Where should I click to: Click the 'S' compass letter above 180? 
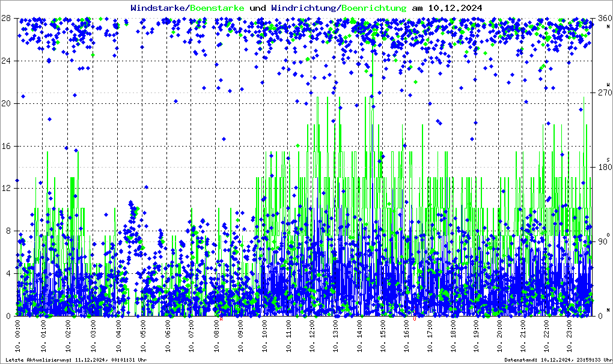coord(608,160)
